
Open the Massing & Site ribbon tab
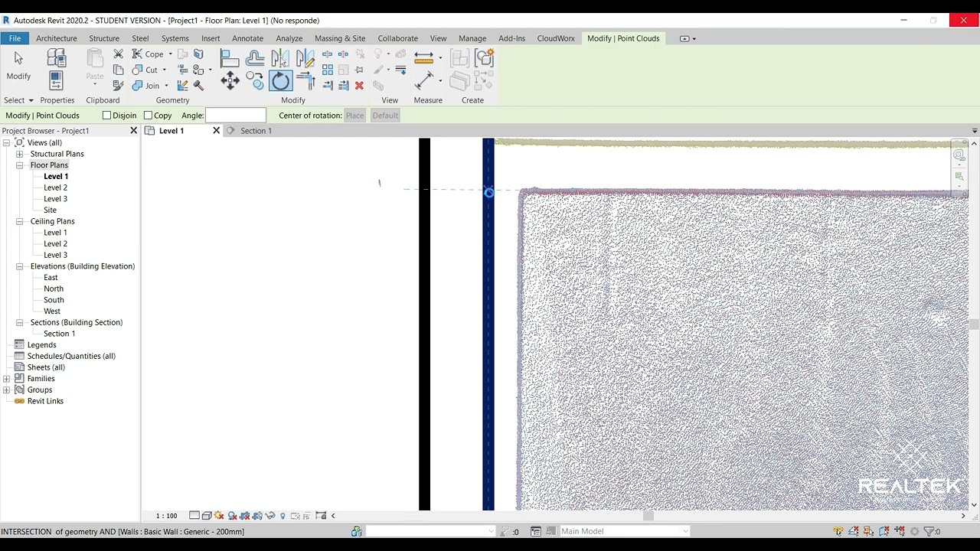tap(340, 38)
